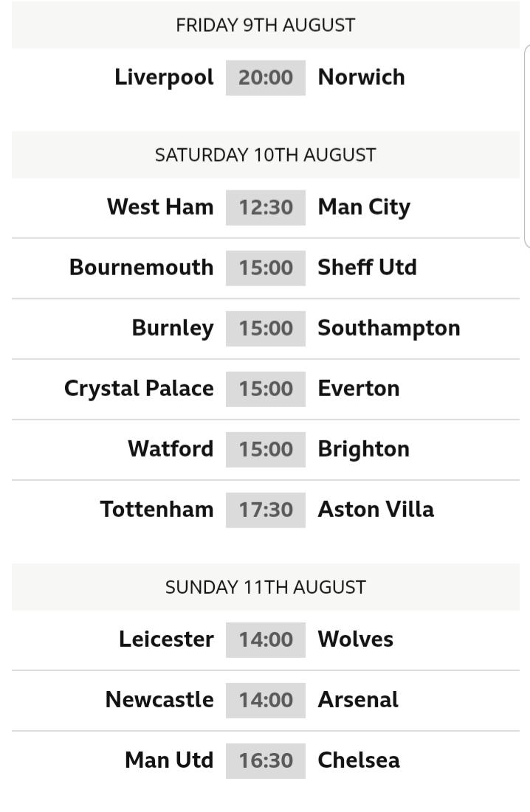Click Aston Villa team name
Screen dimensions: 530x812
coord(376,510)
